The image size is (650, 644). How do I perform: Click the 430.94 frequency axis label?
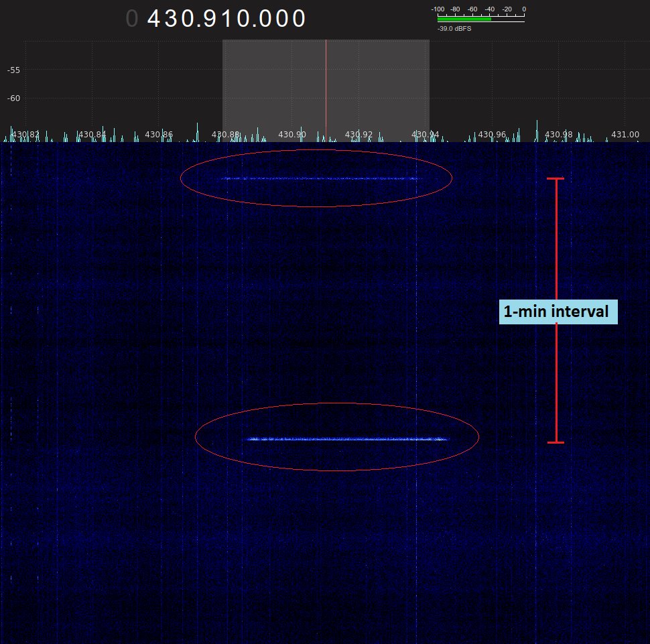coord(425,134)
